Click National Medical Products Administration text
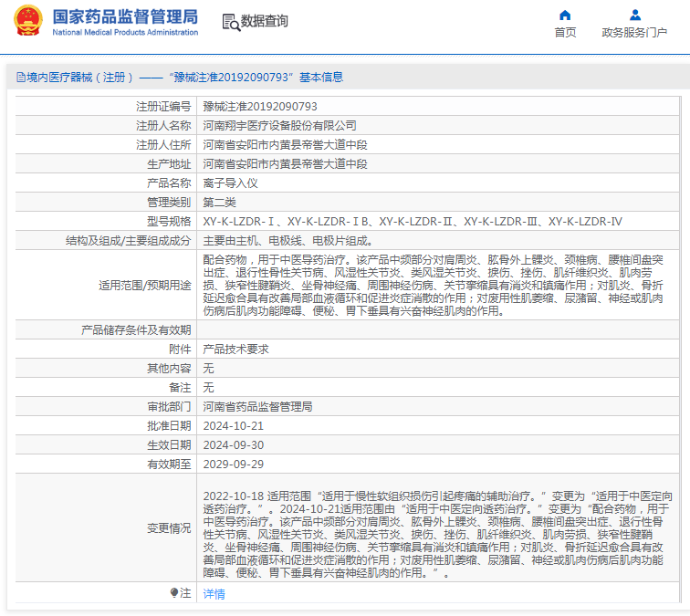This screenshot has width=690, height=616. pyautogui.click(x=125, y=32)
